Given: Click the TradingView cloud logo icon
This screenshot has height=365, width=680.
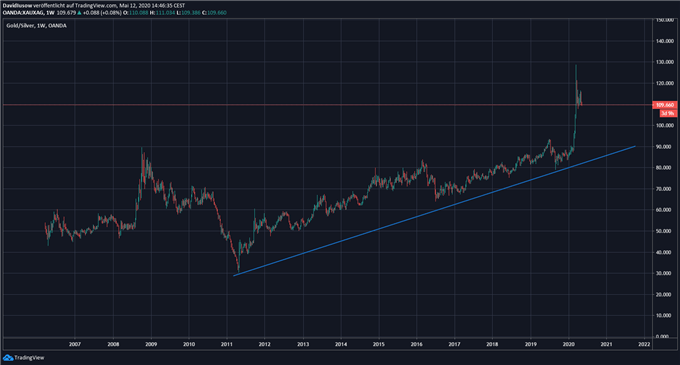Looking at the screenshot, I should [x=8, y=358].
